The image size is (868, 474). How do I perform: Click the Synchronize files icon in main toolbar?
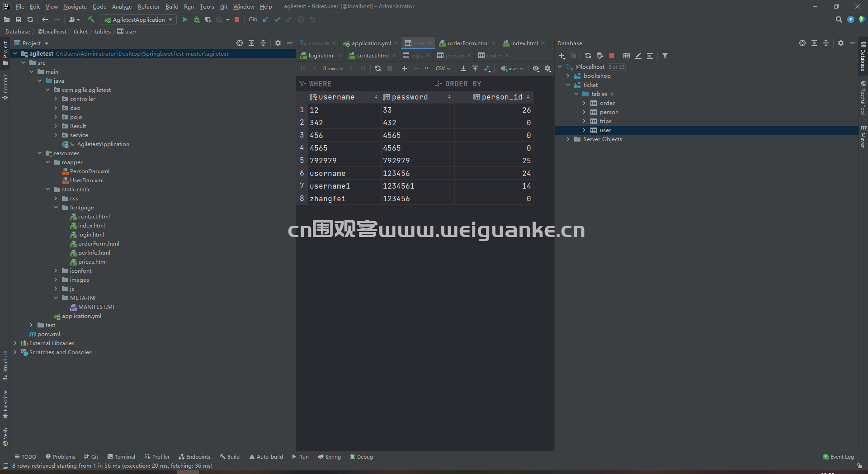[x=30, y=19]
